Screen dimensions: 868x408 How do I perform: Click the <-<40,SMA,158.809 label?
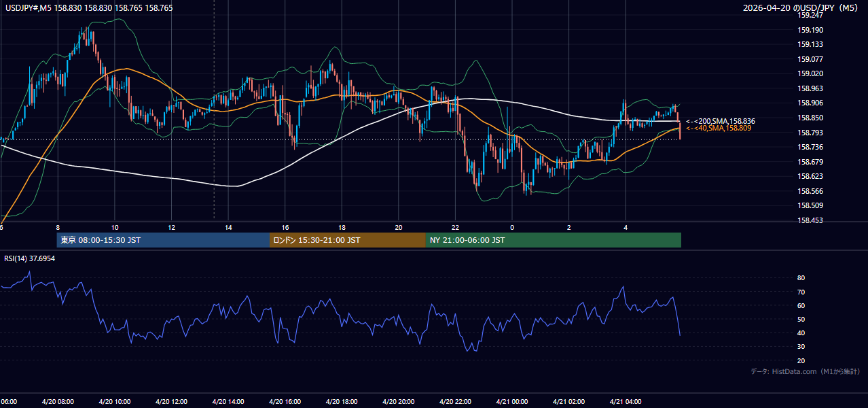pos(718,128)
